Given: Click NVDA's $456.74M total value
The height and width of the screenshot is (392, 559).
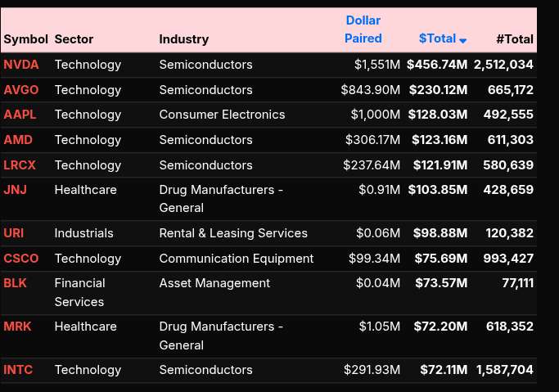Looking at the screenshot, I should 437,65.
